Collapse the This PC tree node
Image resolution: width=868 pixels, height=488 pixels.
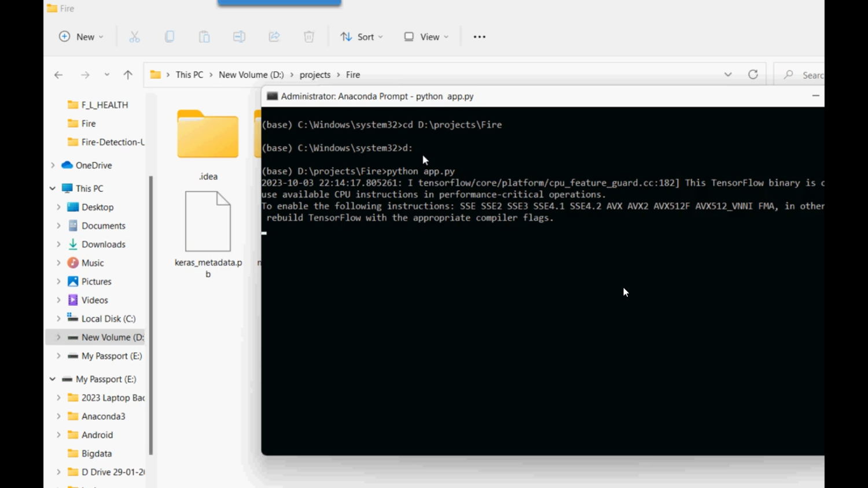pos(53,188)
